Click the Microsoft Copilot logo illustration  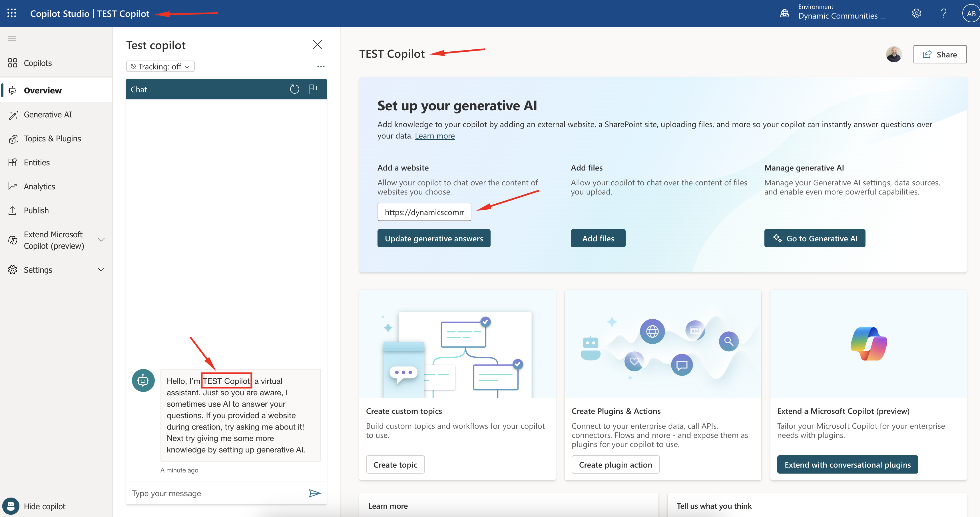[x=869, y=344]
